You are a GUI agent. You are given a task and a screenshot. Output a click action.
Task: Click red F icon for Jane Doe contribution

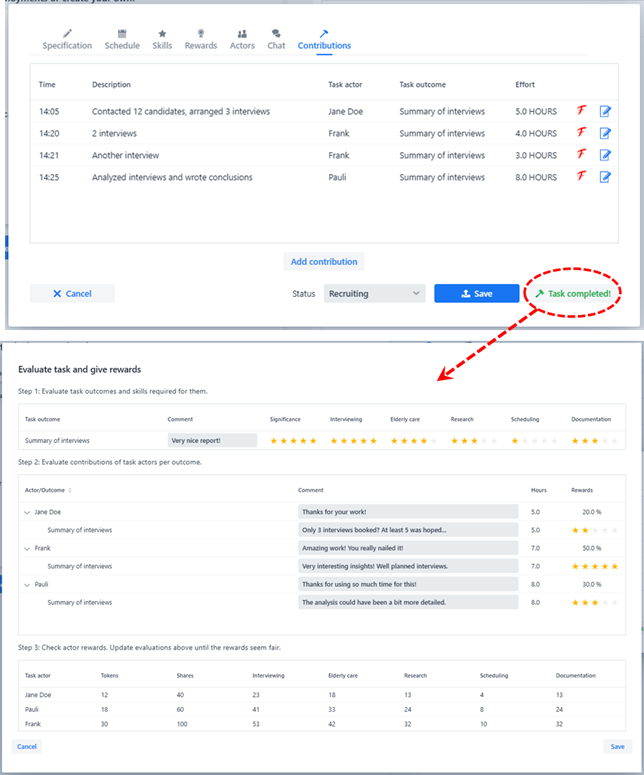point(582,111)
